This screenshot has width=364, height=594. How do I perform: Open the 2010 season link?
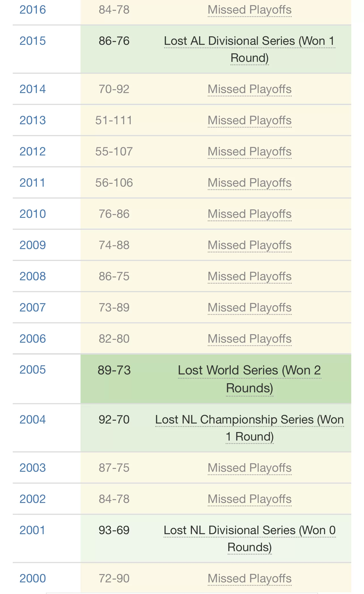tap(33, 214)
